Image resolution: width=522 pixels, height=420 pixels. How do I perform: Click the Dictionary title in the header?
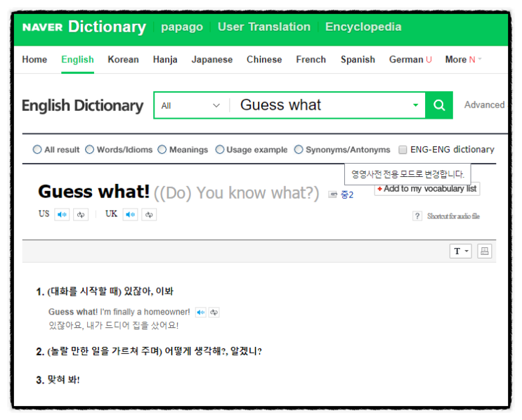click(x=107, y=27)
